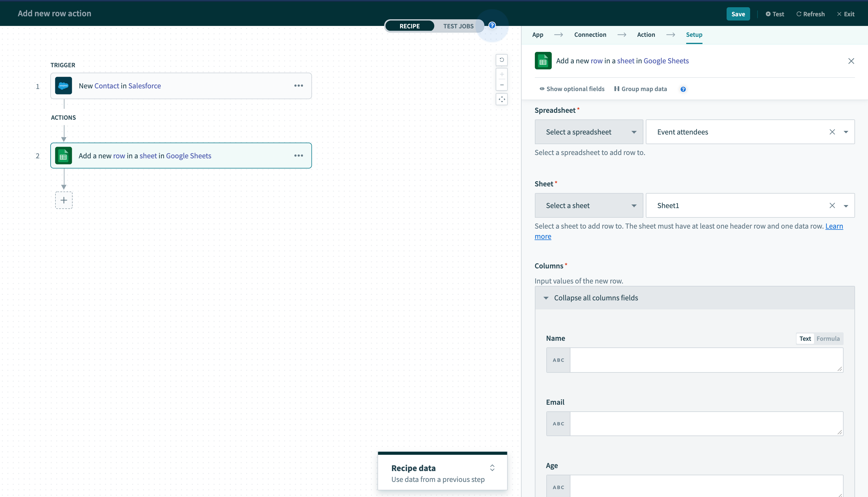Zoom in on the recipe canvas
The height and width of the screenshot is (497, 868).
[502, 74]
